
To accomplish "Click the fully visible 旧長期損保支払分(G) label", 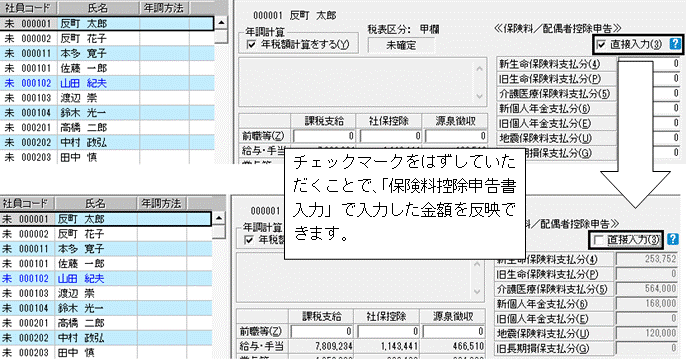I will (543, 348).
